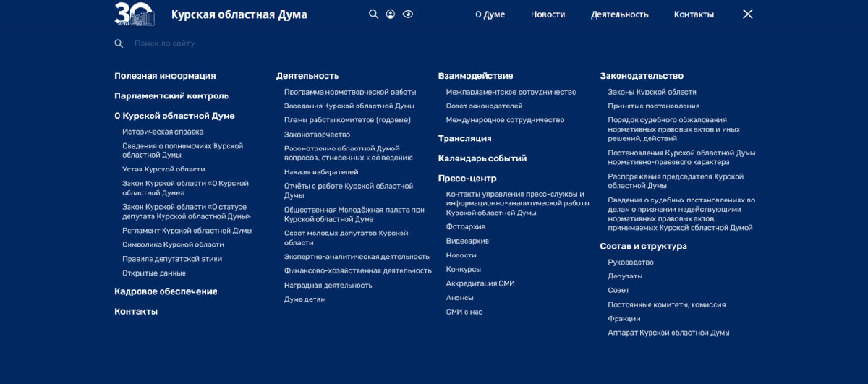The height and width of the screenshot is (384, 868).
Task: Open 'Наградная деятельность' link
Action: pyautogui.click(x=328, y=286)
